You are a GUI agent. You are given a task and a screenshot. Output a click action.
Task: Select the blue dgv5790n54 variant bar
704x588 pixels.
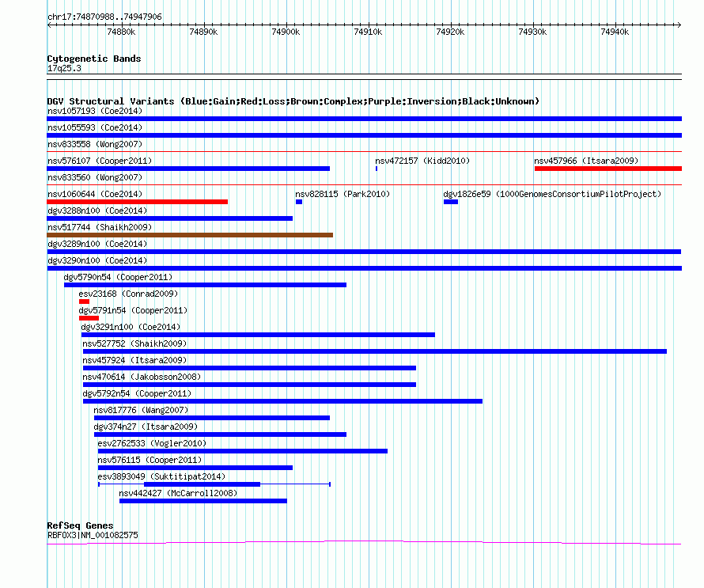tap(205, 285)
